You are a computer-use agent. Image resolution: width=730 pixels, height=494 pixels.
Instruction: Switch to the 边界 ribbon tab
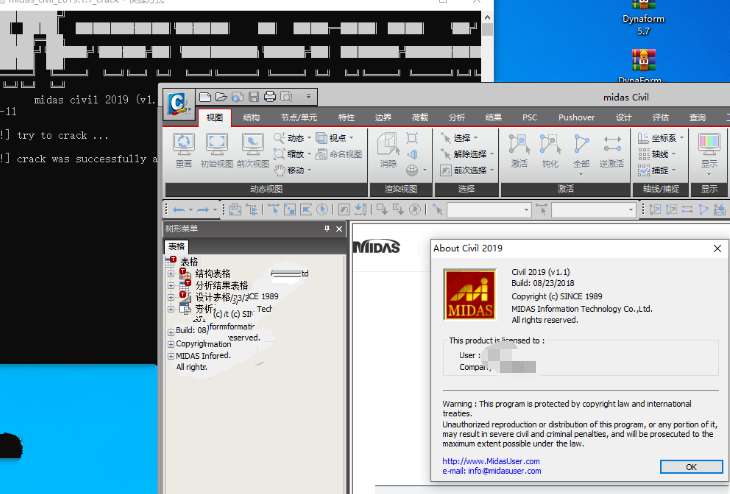383,117
